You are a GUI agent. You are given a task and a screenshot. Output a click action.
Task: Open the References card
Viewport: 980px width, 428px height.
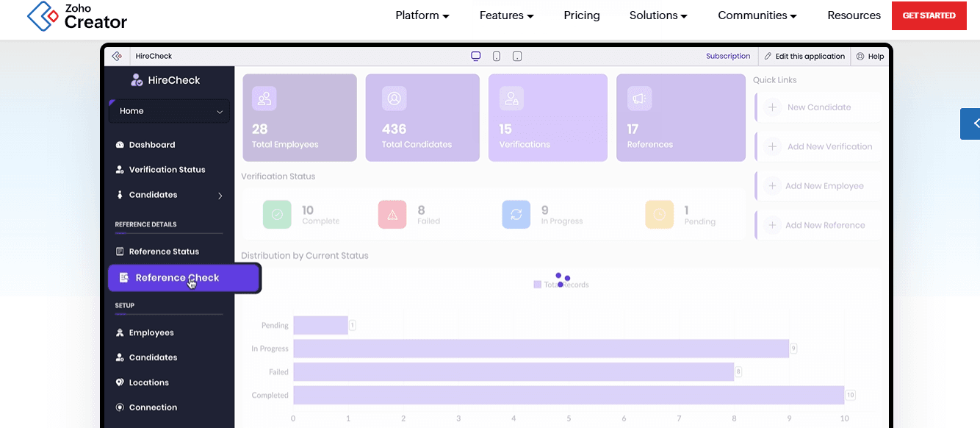click(x=681, y=118)
